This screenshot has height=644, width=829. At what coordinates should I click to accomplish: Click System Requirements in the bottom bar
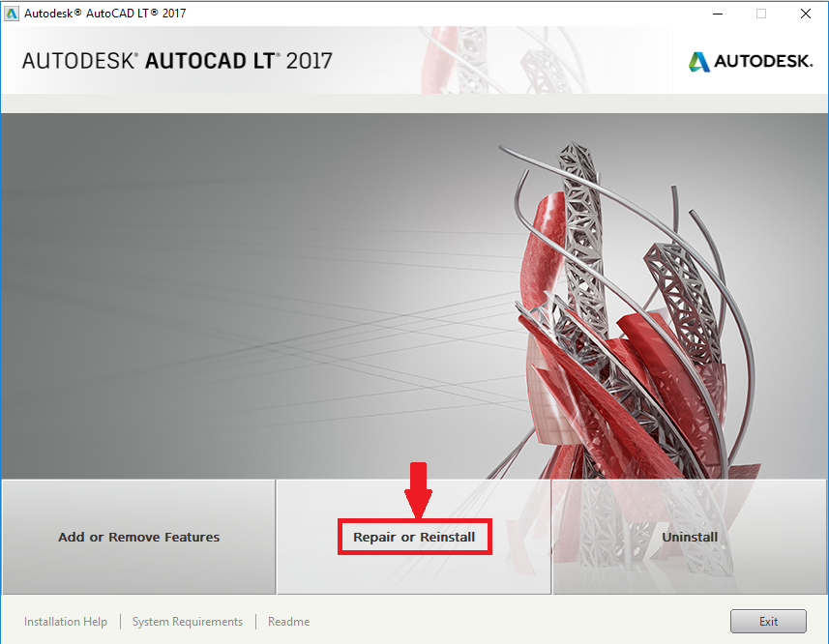coord(187,622)
